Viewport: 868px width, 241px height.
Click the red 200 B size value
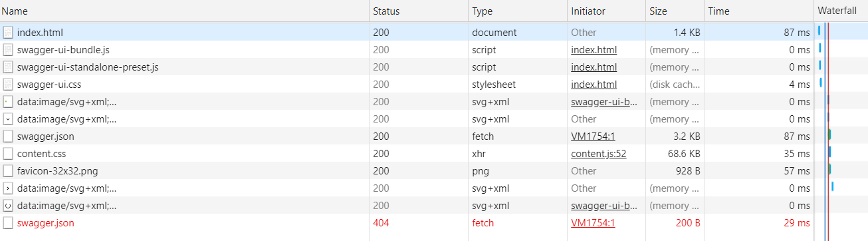688,222
